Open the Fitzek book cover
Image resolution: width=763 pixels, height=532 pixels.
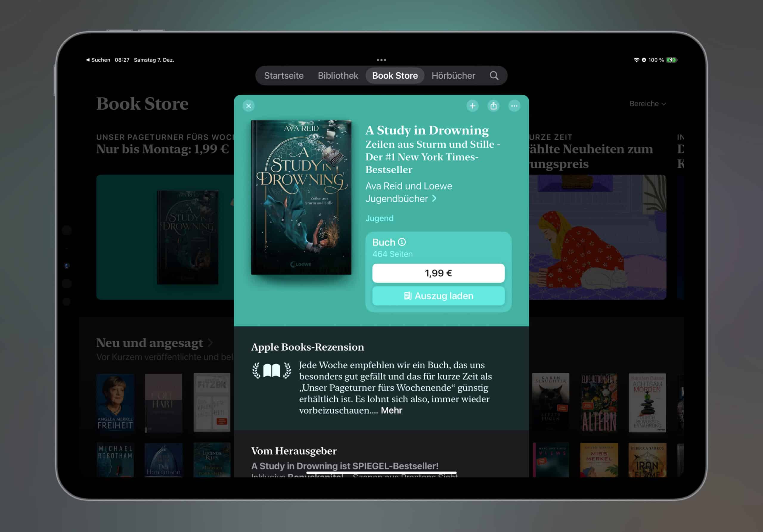(x=212, y=402)
